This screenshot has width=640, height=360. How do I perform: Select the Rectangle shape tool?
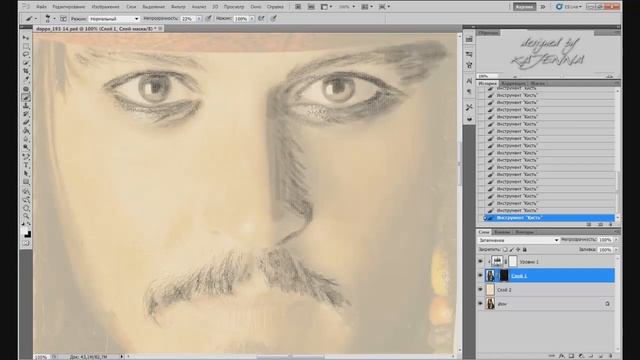coord(26,182)
